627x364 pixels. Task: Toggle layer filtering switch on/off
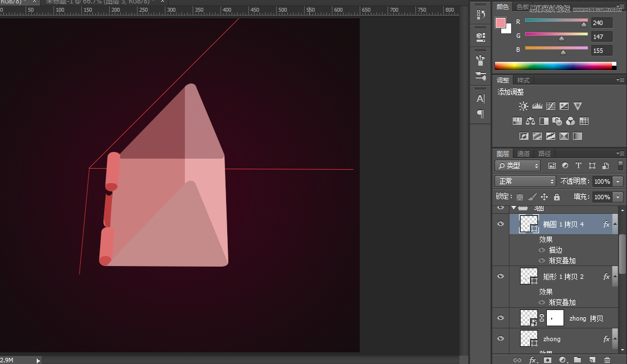pyautogui.click(x=621, y=165)
